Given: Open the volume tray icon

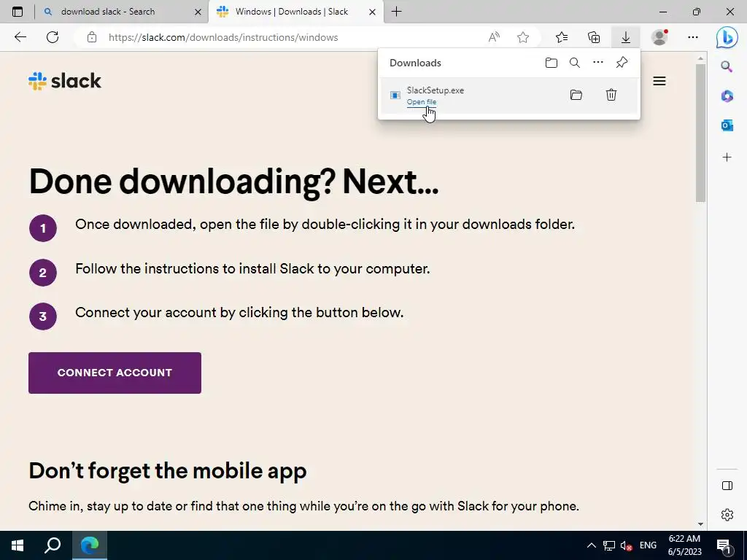Looking at the screenshot, I should (627, 545).
